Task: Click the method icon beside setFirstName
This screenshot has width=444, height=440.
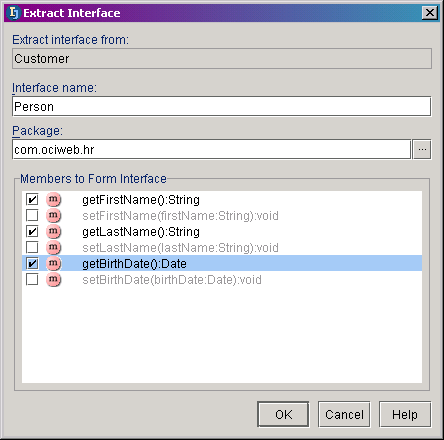Action: coord(53,215)
